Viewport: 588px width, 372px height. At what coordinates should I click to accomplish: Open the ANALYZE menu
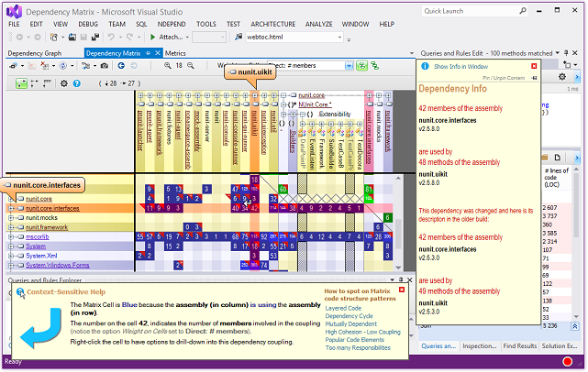(318, 24)
